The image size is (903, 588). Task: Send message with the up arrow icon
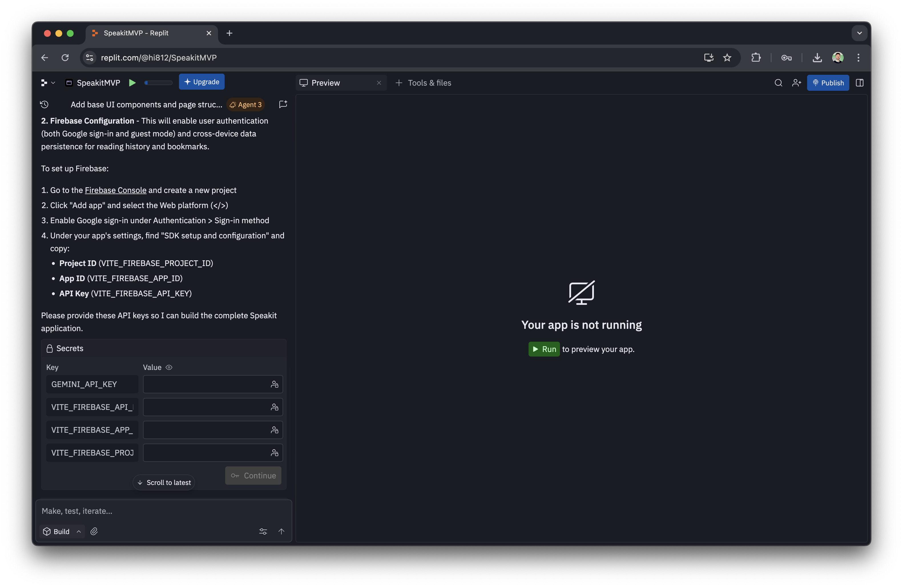pyautogui.click(x=281, y=531)
